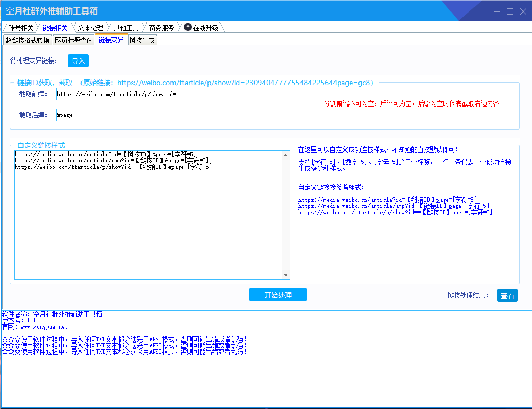Minimize the application window

point(497,11)
